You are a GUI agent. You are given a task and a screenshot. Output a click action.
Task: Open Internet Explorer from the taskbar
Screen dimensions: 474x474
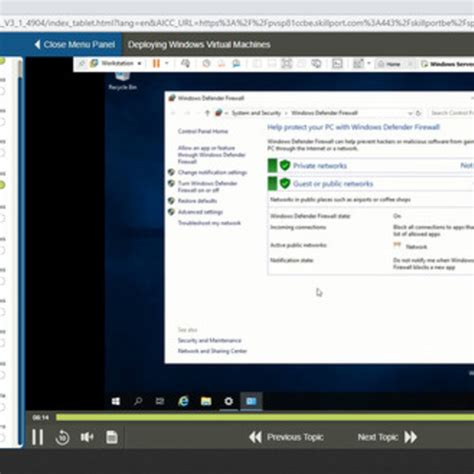click(x=183, y=401)
